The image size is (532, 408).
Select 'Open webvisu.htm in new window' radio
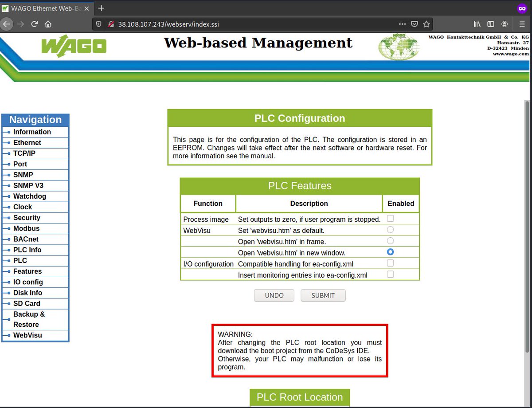[390, 252]
